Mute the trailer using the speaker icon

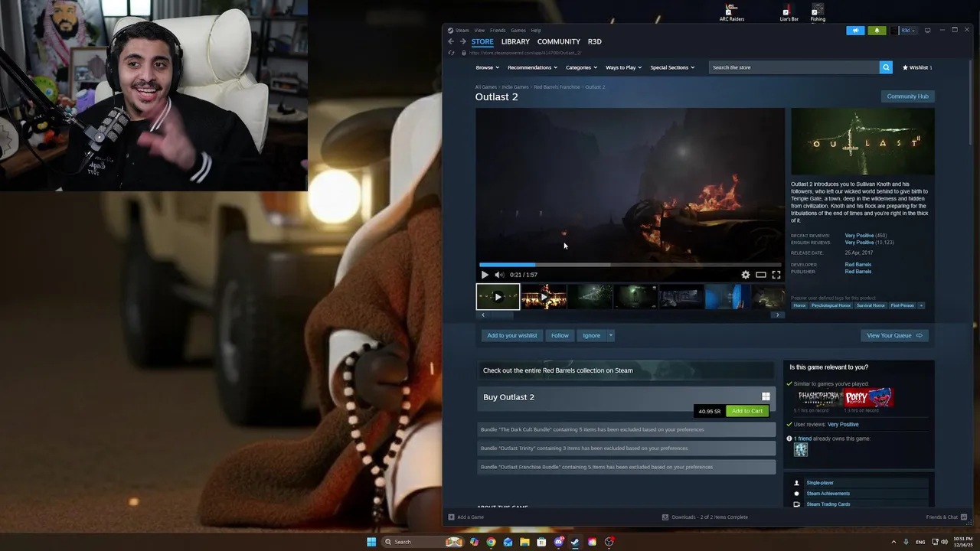tap(499, 275)
